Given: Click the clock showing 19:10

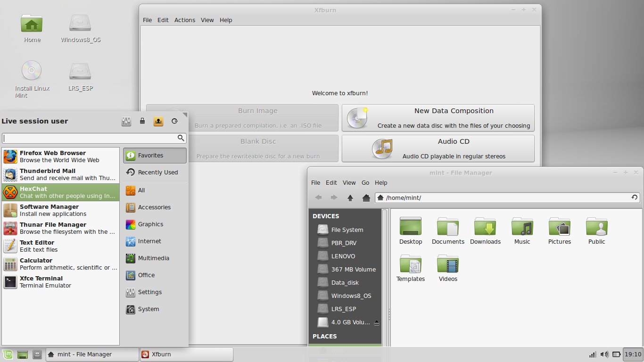Looking at the screenshot, I should point(633,354).
